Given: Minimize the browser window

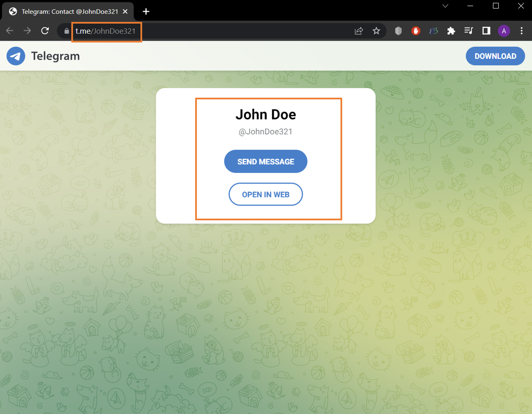Looking at the screenshot, I should pyautogui.click(x=470, y=6).
